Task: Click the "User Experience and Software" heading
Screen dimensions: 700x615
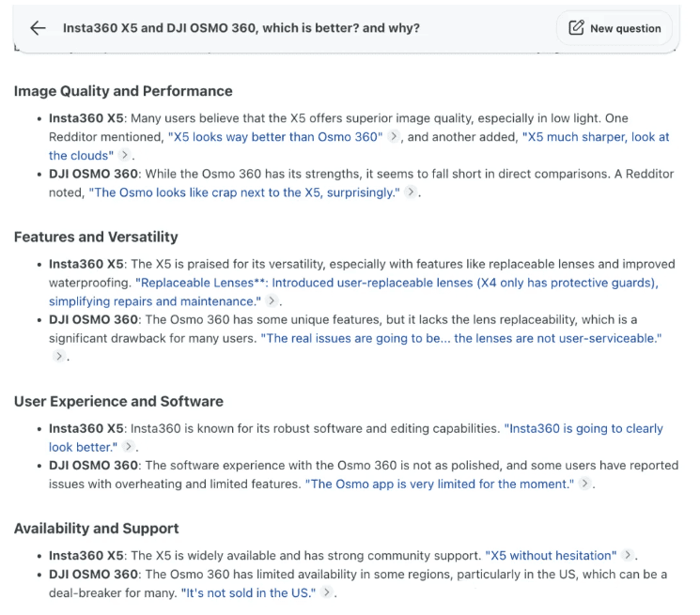Action: coord(118,401)
